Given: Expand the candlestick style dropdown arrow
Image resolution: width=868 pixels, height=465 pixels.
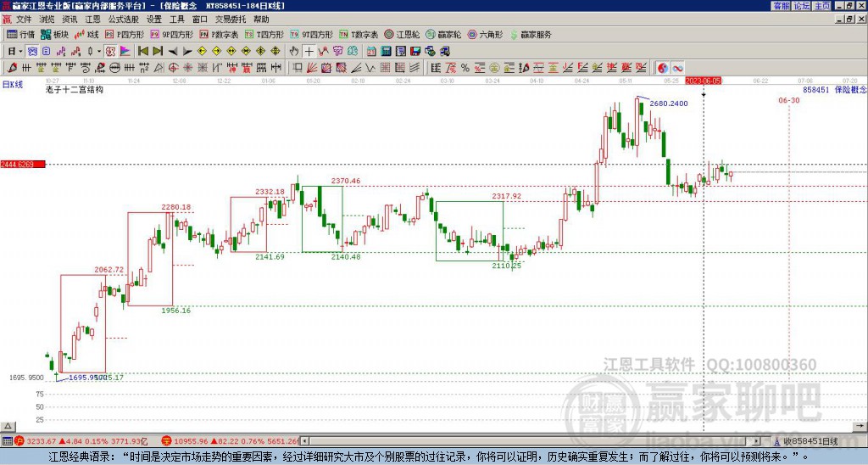Looking at the screenshot, I should click(x=99, y=52).
